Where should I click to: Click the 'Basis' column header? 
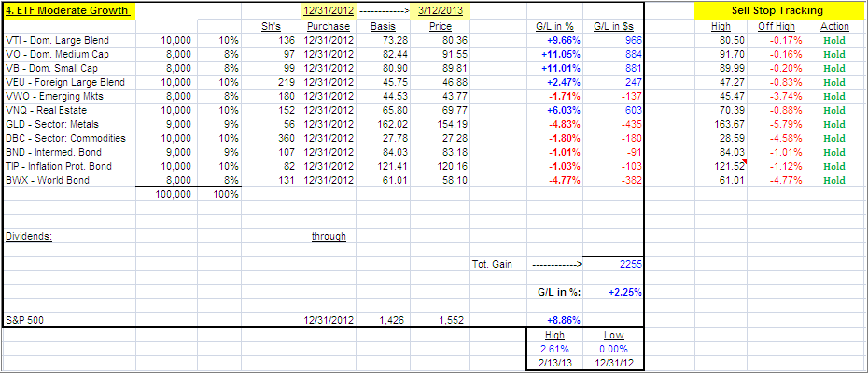click(x=383, y=26)
